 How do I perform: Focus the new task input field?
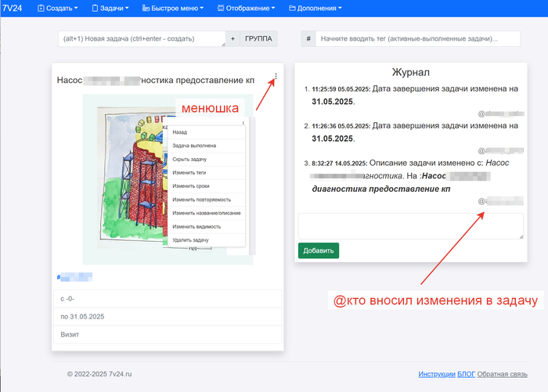tap(141, 38)
